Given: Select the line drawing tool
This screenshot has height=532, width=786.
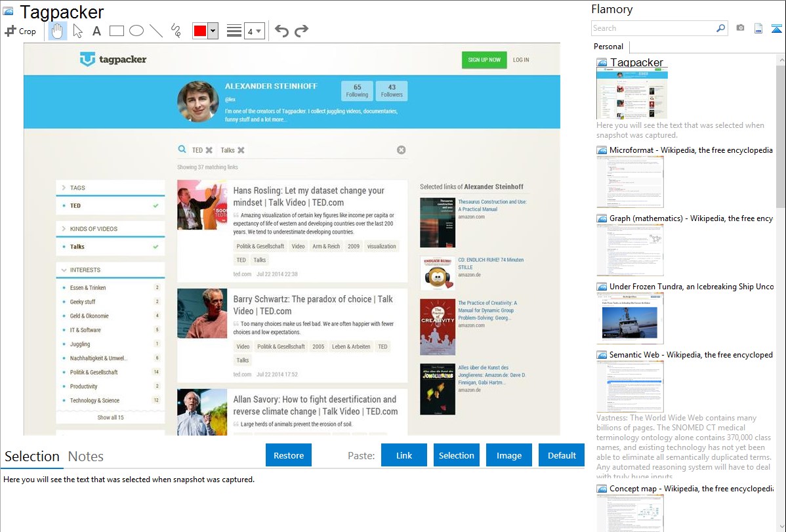Looking at the screenshot, I should pos(156,31).
